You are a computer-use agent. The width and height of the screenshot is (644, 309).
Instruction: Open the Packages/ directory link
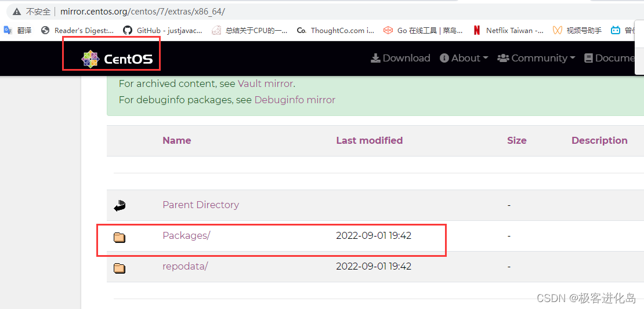186,235
